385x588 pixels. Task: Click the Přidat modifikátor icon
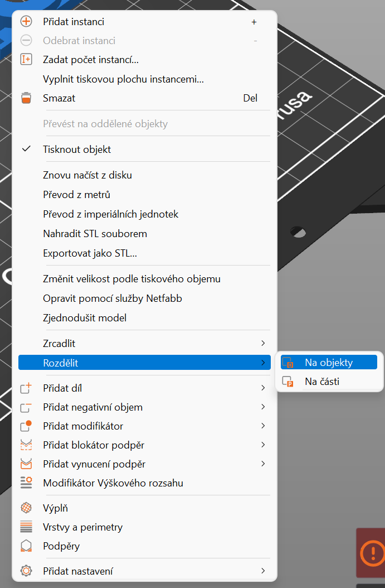pos(26,426)
